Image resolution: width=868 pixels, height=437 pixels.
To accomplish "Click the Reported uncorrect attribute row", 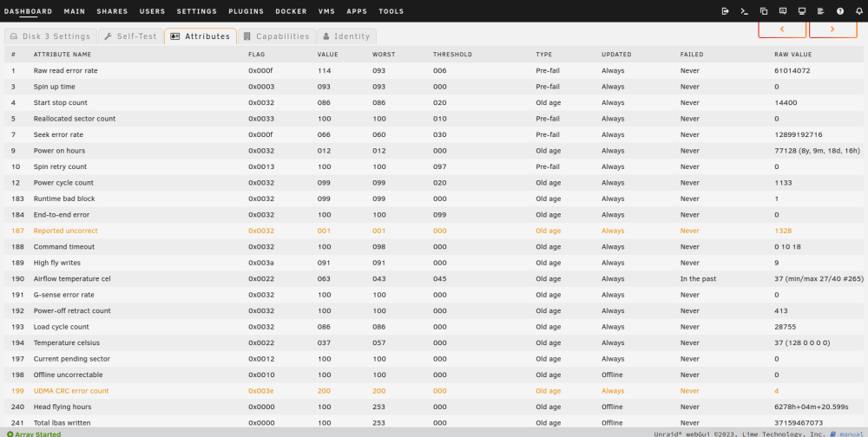I will point(434,231).
